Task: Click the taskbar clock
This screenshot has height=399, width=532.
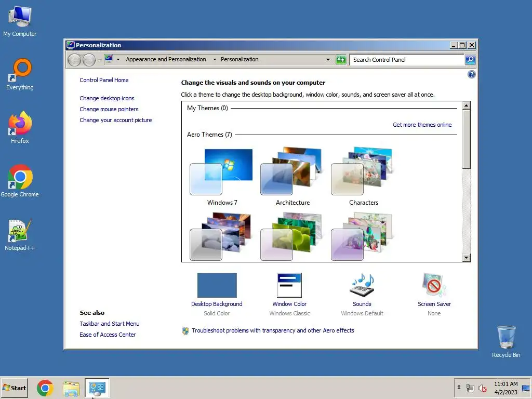Action: pos(506,388)
